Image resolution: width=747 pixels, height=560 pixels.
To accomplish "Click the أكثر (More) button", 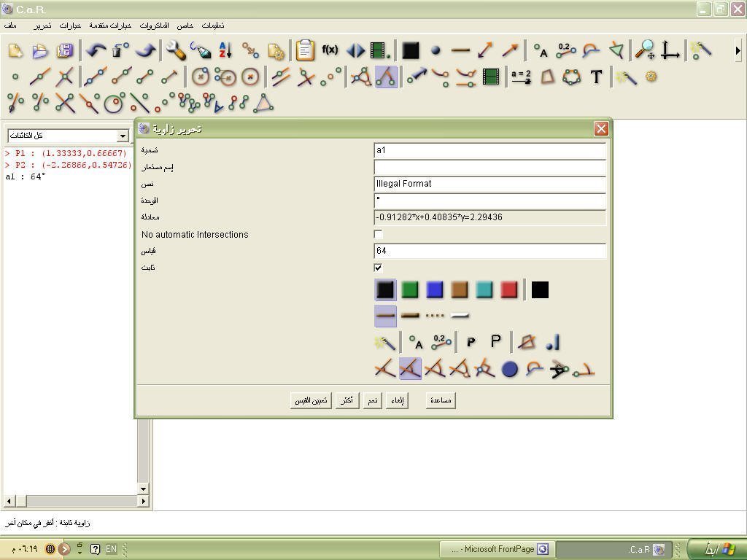I will tap(347, 400).
